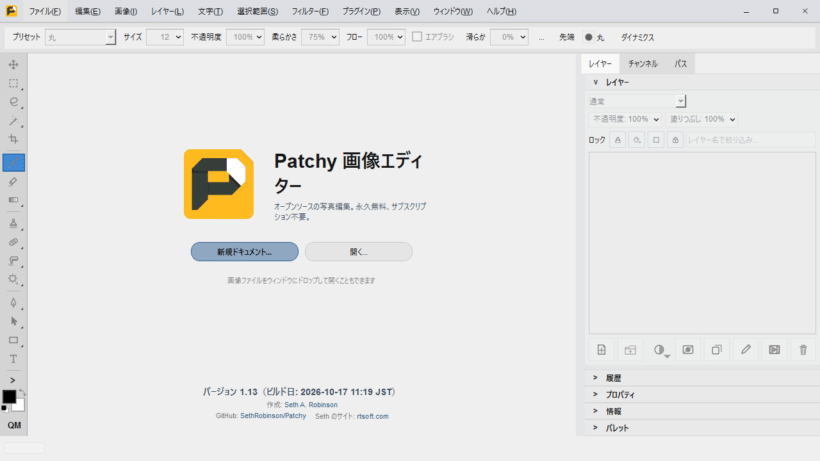
Task: Open the ファイル(F) menu
Action: (x=44, y=11)
